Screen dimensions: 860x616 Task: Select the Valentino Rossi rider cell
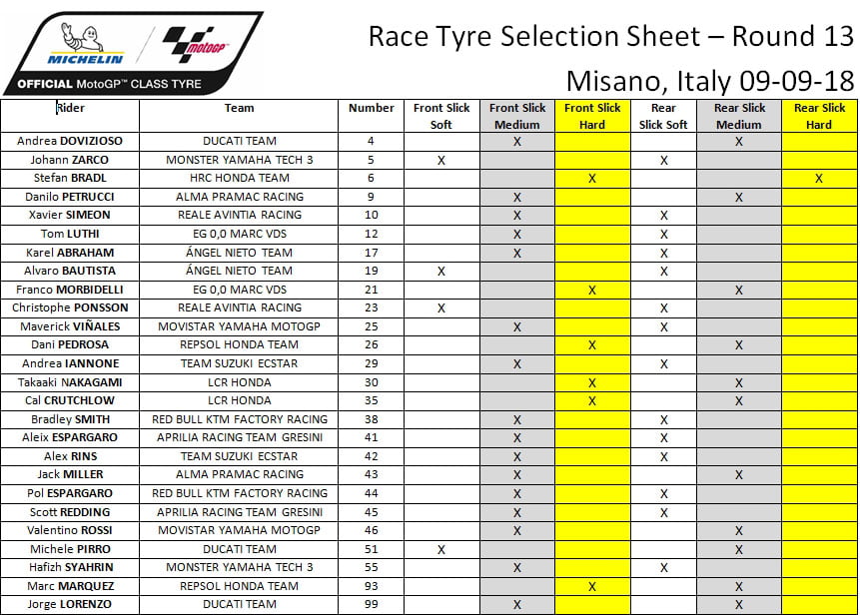click(70, 531)
